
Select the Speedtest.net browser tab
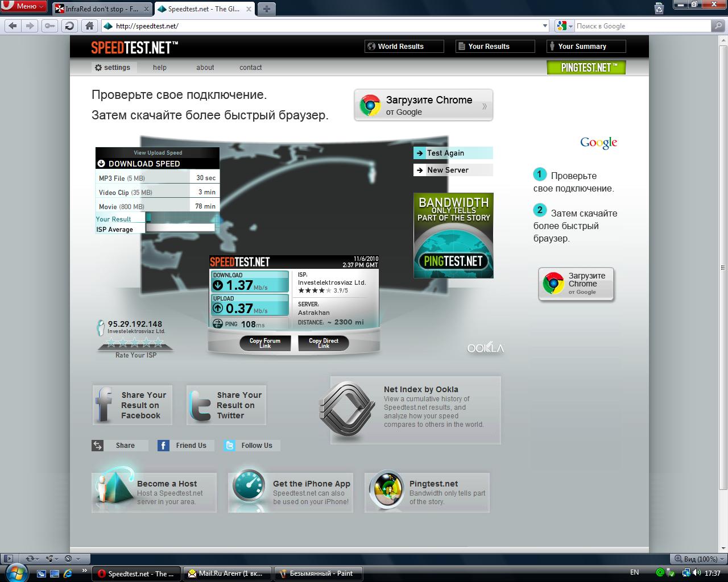click(204, 9)
